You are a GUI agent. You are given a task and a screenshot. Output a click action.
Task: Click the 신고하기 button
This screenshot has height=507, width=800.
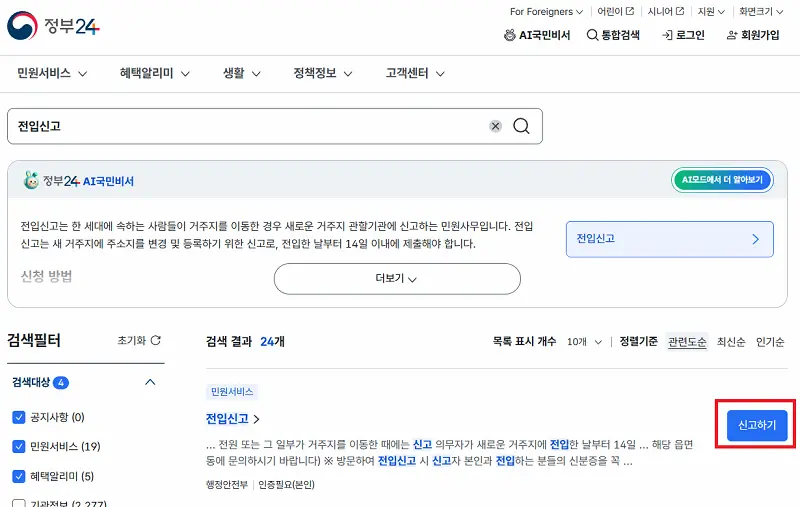click(x=757, y=425)
